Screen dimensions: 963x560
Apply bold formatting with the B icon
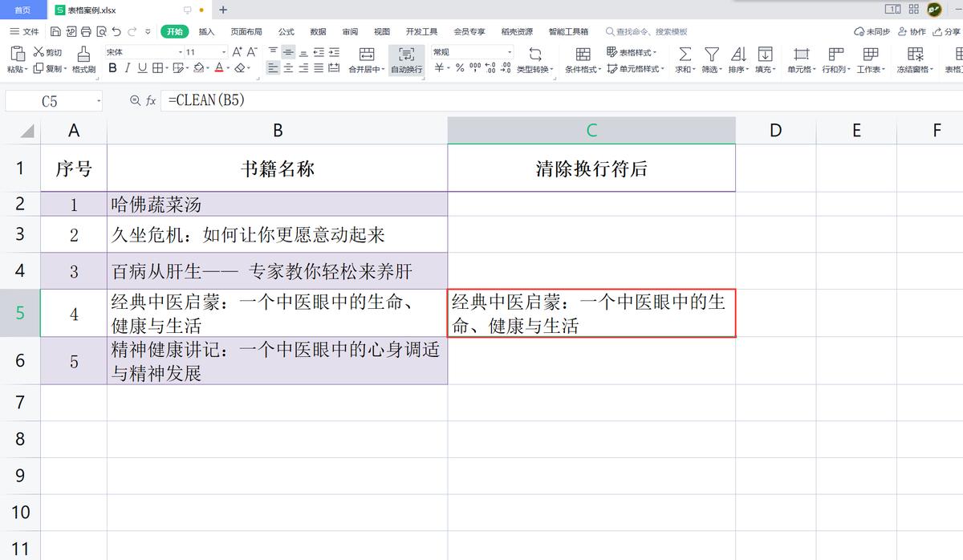pos(112,68)
